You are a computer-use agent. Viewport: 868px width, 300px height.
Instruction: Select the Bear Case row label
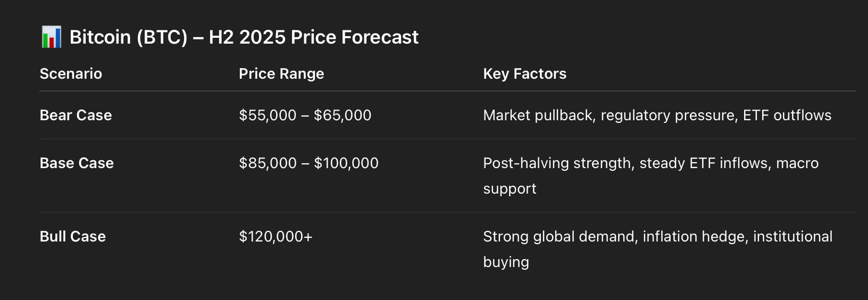click(x=76, y=115)
